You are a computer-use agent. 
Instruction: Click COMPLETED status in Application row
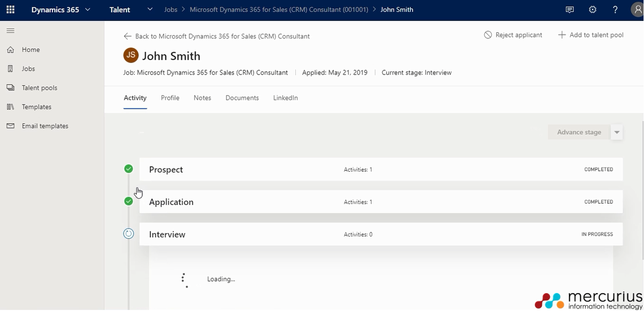pos(599,202)
